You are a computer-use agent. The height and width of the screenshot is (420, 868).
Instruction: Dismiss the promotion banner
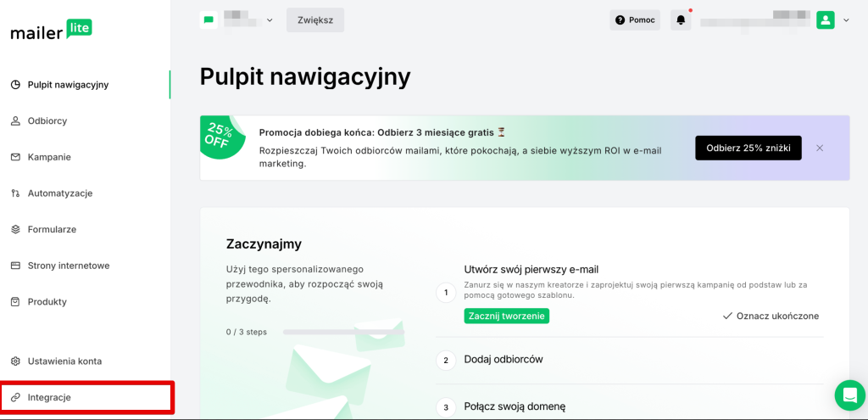click(x=820, y=148)
